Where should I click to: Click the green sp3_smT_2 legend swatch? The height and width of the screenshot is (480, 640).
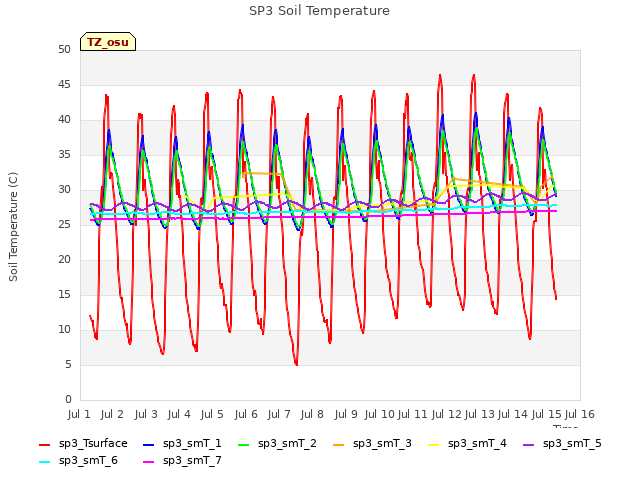click(x=244, y=444)
